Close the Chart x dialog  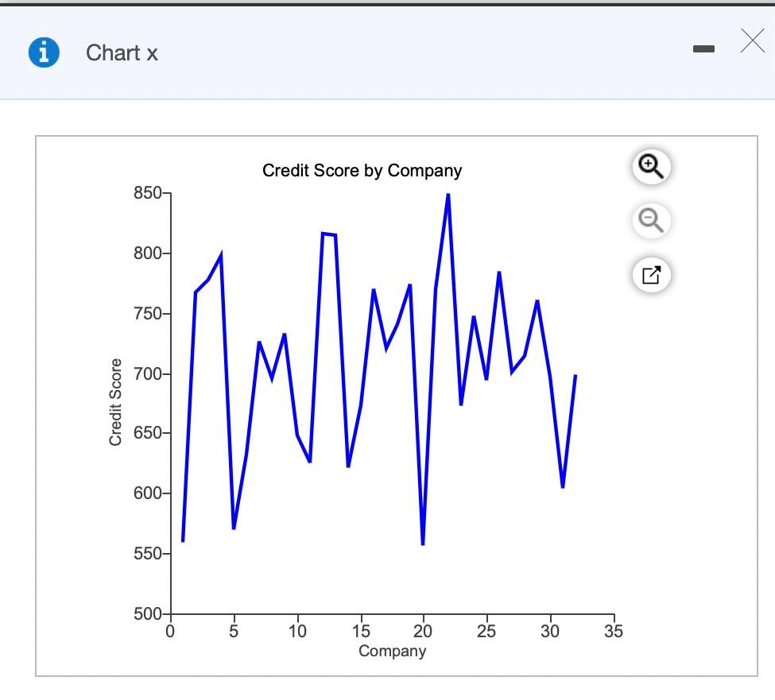(x=751, y=41)
